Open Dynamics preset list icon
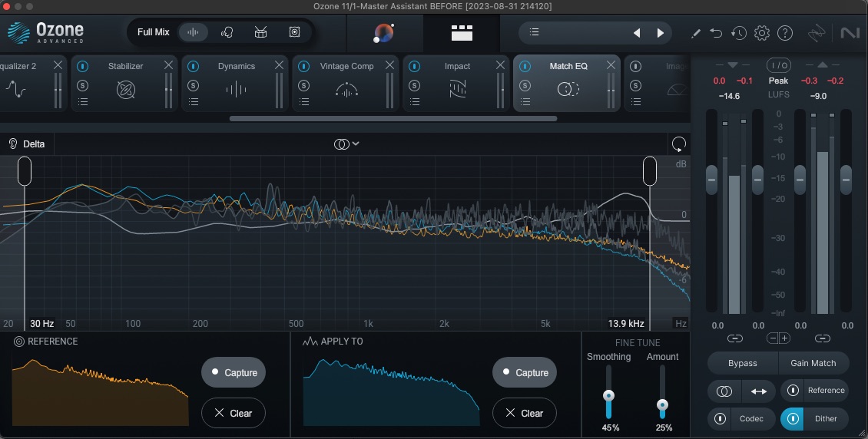The image size is (868, 439). (x=194, y=102)
